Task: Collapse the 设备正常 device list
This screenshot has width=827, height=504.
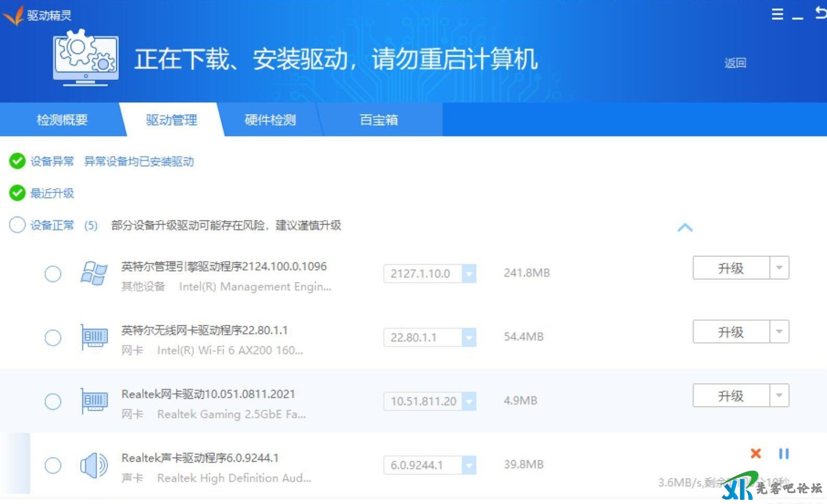Action: [x=685, y=228]
